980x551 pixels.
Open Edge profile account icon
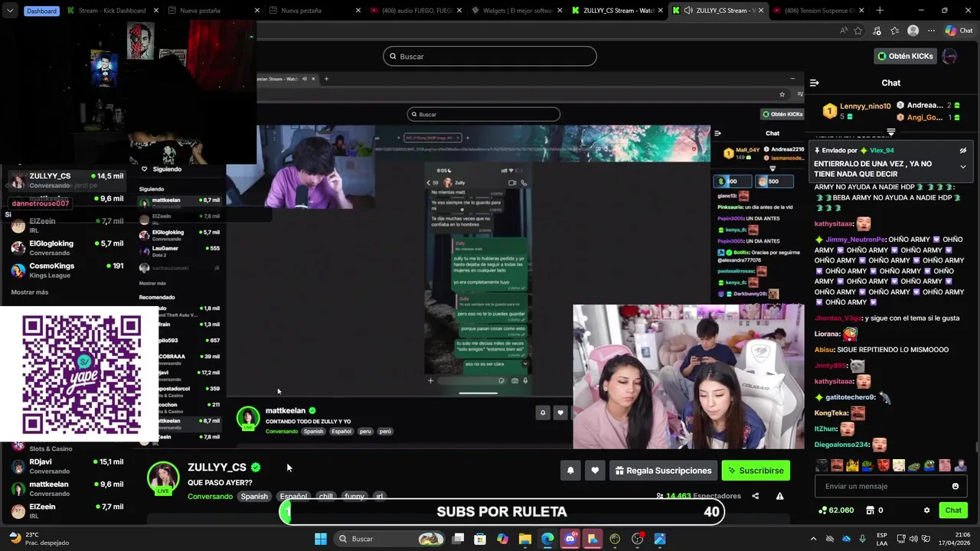point(913,31)
